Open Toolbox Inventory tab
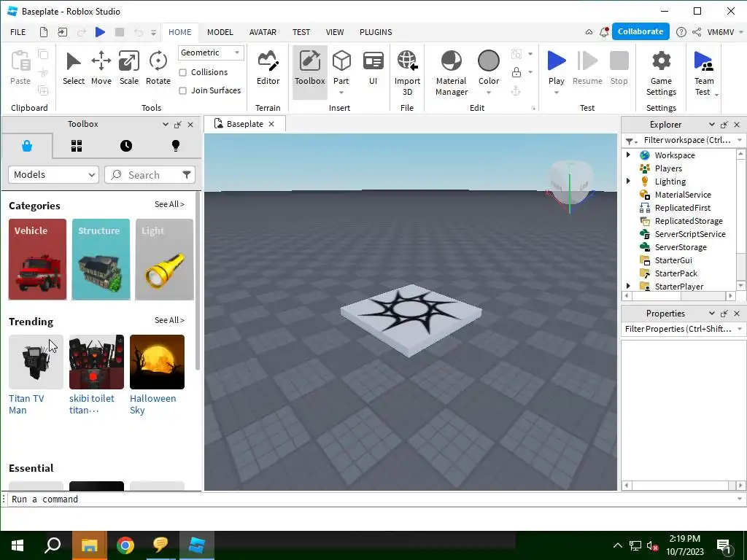 coord(77,146)
